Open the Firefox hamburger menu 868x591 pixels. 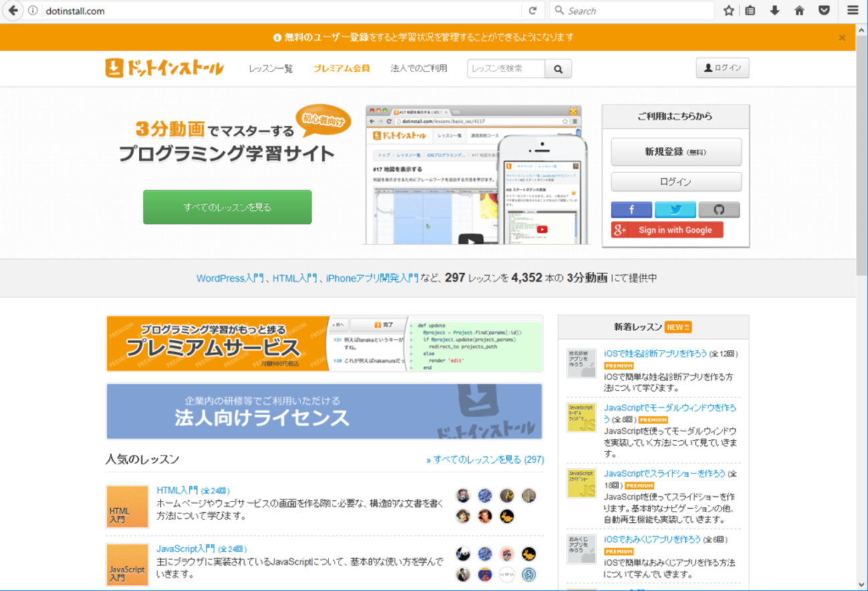(853, 11)
